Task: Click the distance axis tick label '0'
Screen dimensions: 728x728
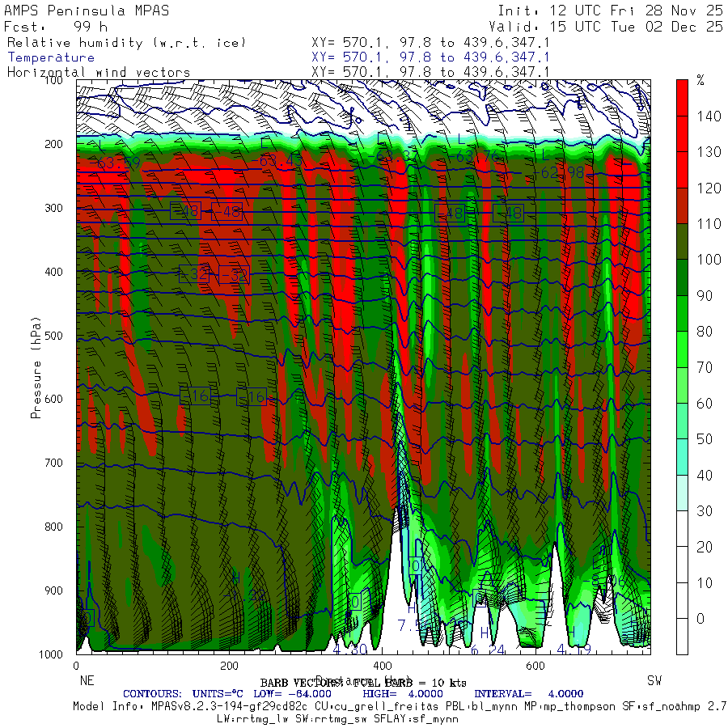Action: 76,666
